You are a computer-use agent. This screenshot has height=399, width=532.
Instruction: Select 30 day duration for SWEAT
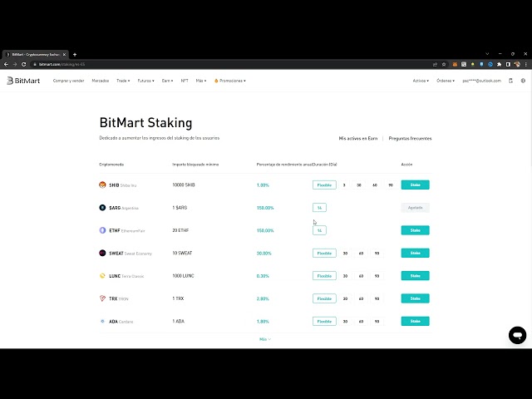pos(345,253)
